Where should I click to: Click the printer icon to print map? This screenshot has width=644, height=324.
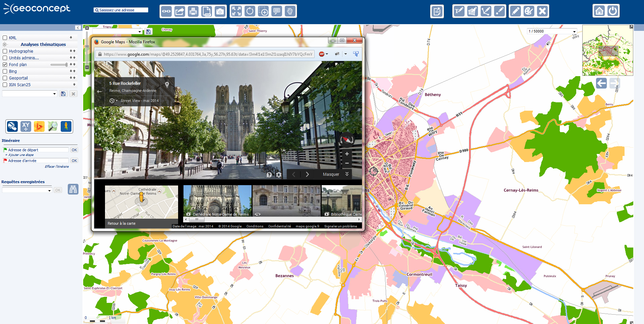coord(193,11)
